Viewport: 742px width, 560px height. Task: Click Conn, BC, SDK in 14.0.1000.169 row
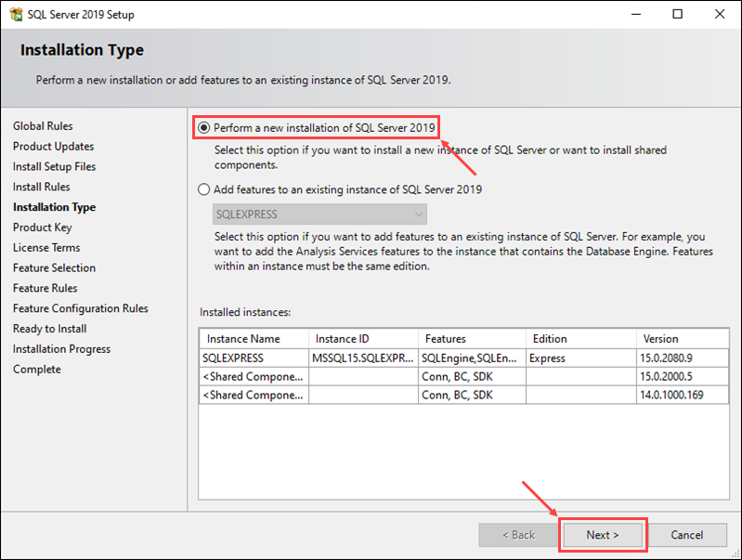click(x=473, y=396)
